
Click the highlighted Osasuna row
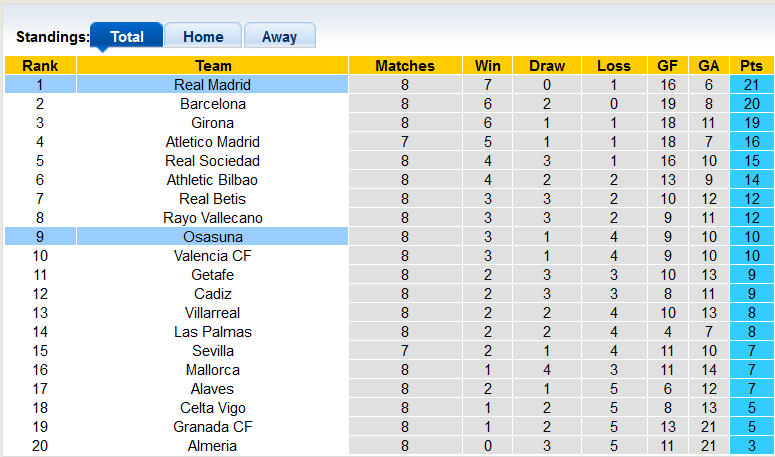pyautogui.click(x=213, y=237)
